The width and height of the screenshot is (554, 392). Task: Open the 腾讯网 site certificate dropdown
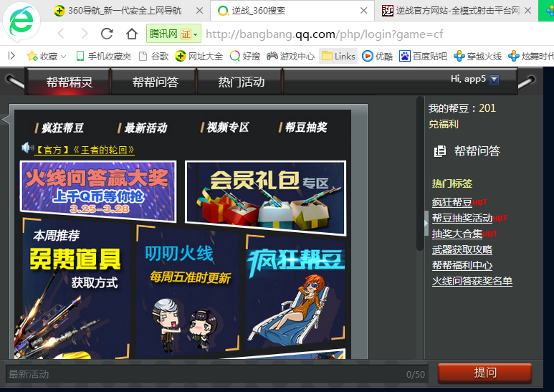pos(174,34)
